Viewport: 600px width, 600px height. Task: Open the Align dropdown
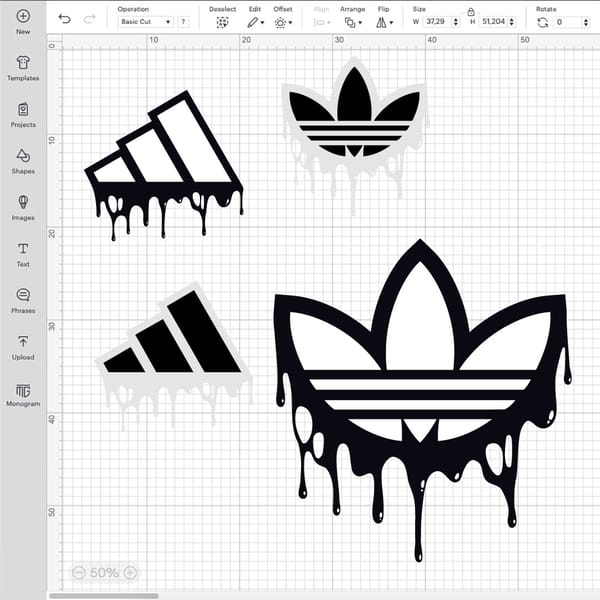point(322,23)
